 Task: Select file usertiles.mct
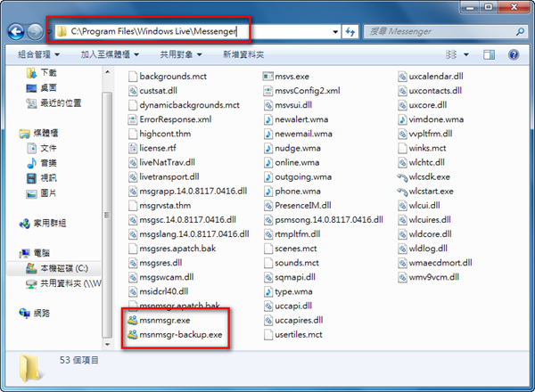(293, 335)
